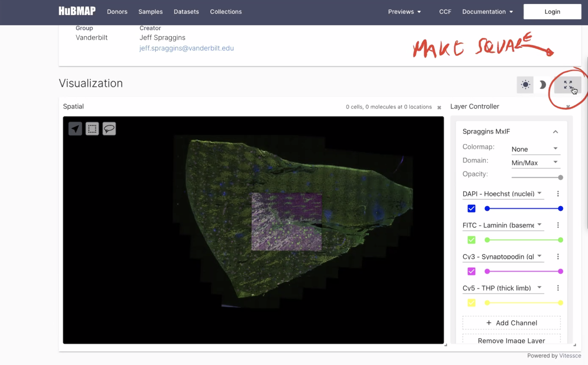
Task: Uncheck the DAPI - Hoechst nuclei channel
Action: 471,208
